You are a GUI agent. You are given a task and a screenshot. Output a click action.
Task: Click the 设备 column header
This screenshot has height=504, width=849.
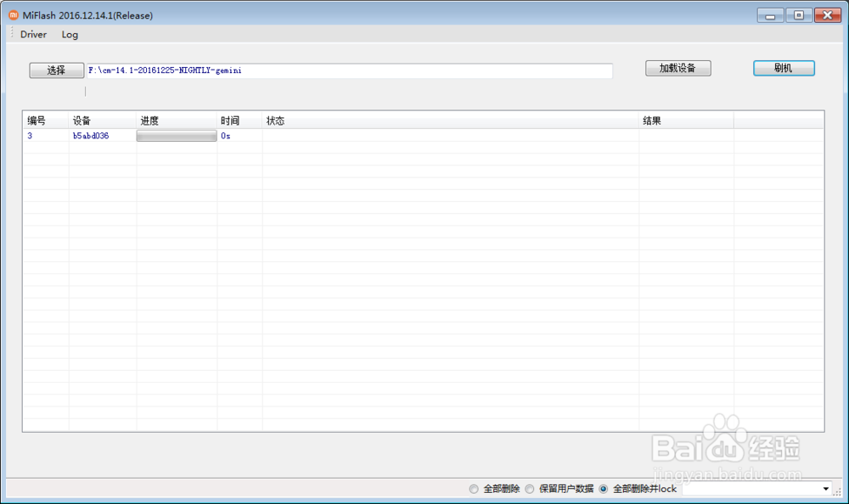[103, 120]
